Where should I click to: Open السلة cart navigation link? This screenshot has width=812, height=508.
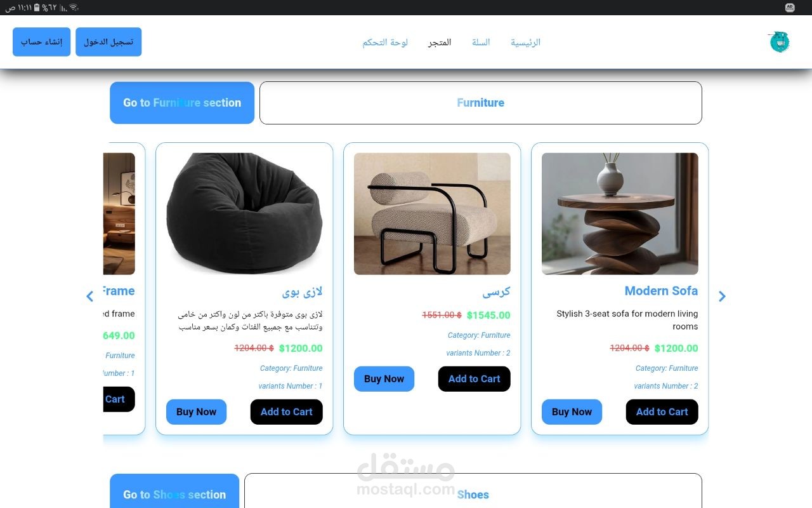pos(481,43)
